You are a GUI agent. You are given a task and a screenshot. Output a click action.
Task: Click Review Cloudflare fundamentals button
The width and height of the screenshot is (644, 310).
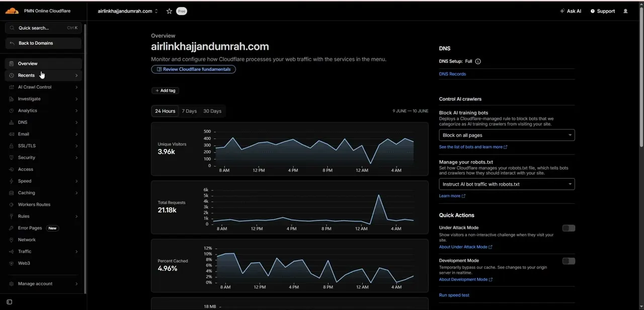(193, 69)
